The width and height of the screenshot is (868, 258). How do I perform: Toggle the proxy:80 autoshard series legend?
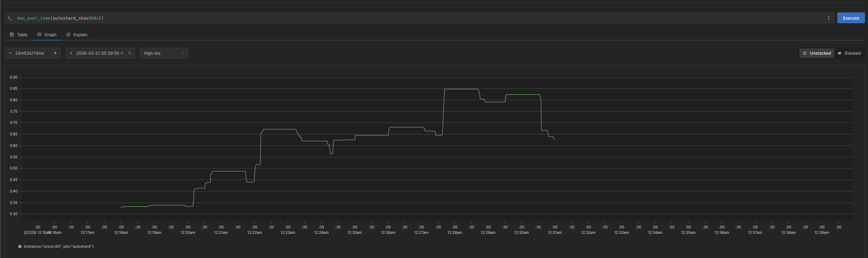[x=59, y=247]
